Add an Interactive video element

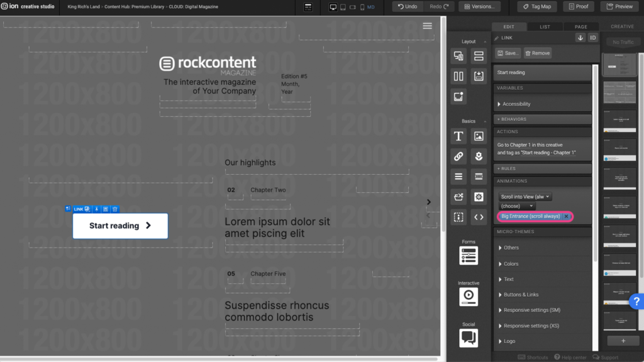(x=468, y=297)
